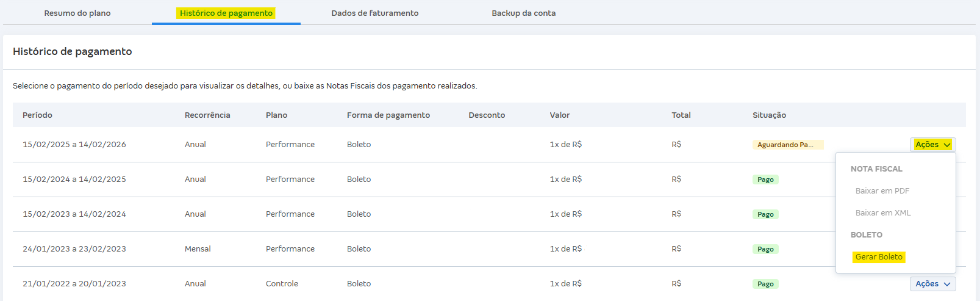
Task: Select the 15/02/2025 a 14/02/2026 period
Action: tap(74, 145)
